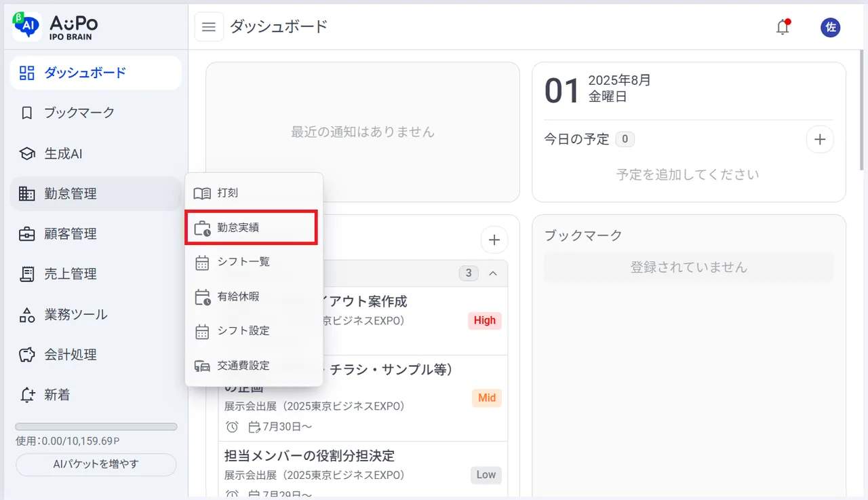Click the ブックマーク bookmark icon in sidebar
Viewport: 868px width, 500px height.
coord(26,113)
